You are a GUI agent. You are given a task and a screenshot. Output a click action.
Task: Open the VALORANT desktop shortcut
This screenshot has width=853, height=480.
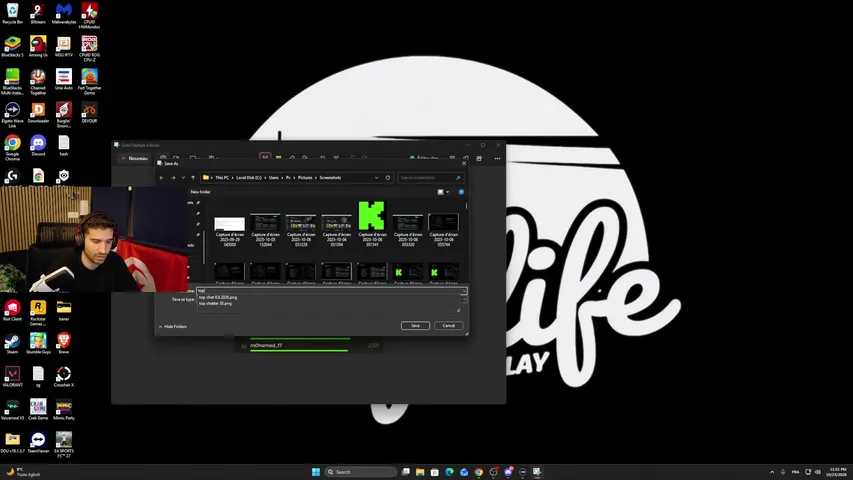pyautogui.click(x=12, y=377)
